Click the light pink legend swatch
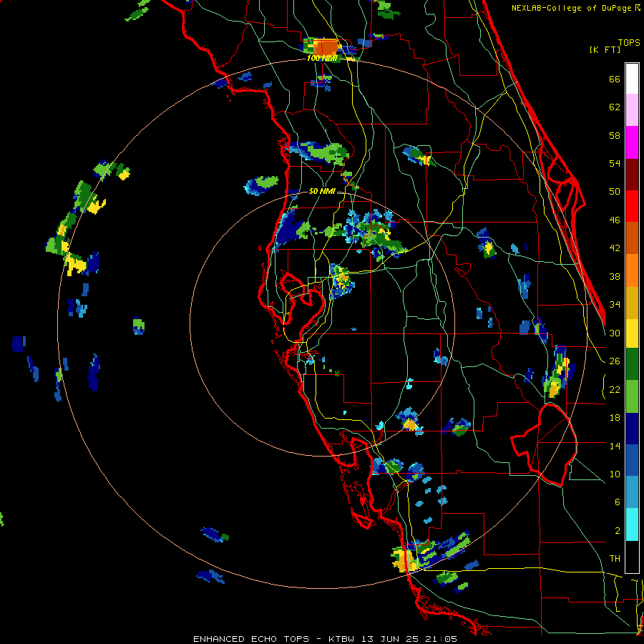The image size is (644, 644). (x=632, y=109)
